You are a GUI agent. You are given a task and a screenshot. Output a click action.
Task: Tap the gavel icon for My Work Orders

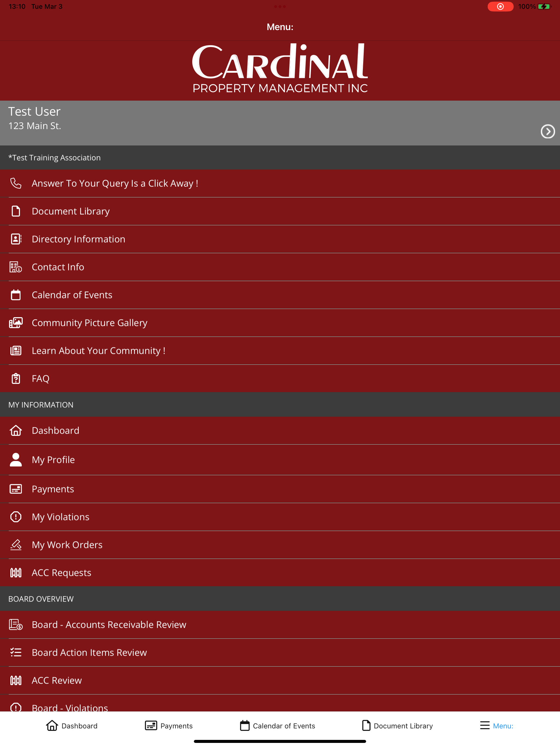click(x=16, y=545)
